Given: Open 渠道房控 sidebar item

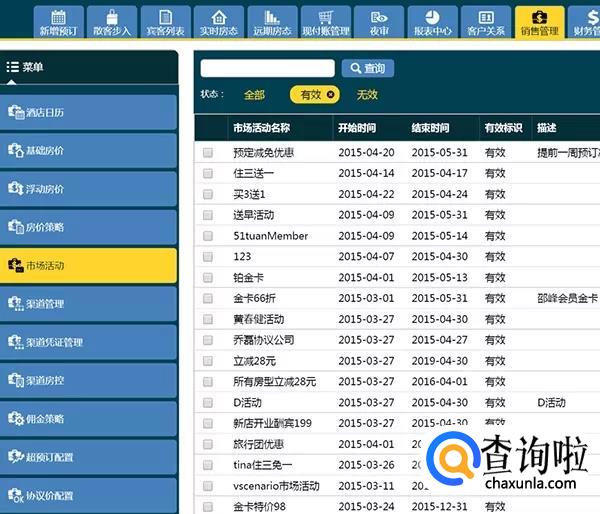Looking at the screenshot, I should click(88, 380).
